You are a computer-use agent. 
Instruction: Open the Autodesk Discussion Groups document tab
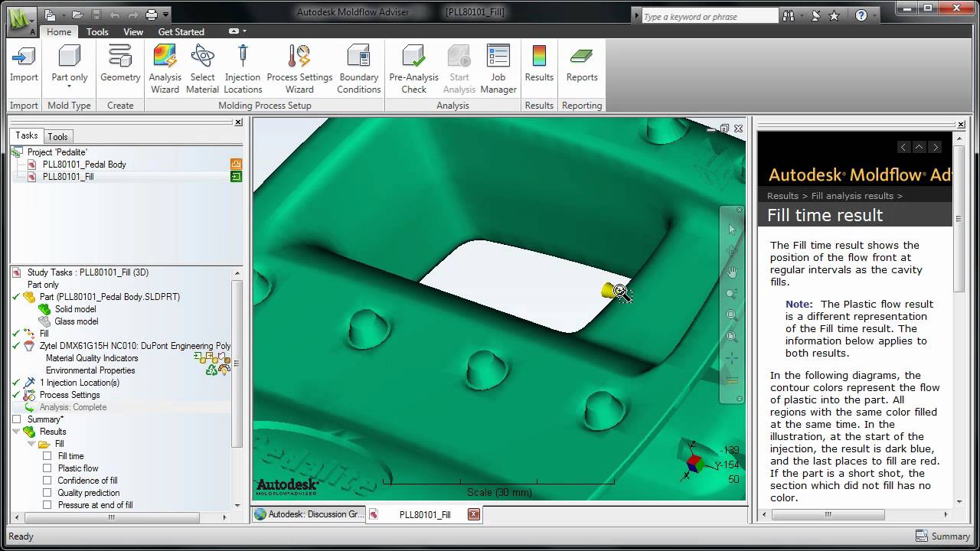click(x=309, y=514)
